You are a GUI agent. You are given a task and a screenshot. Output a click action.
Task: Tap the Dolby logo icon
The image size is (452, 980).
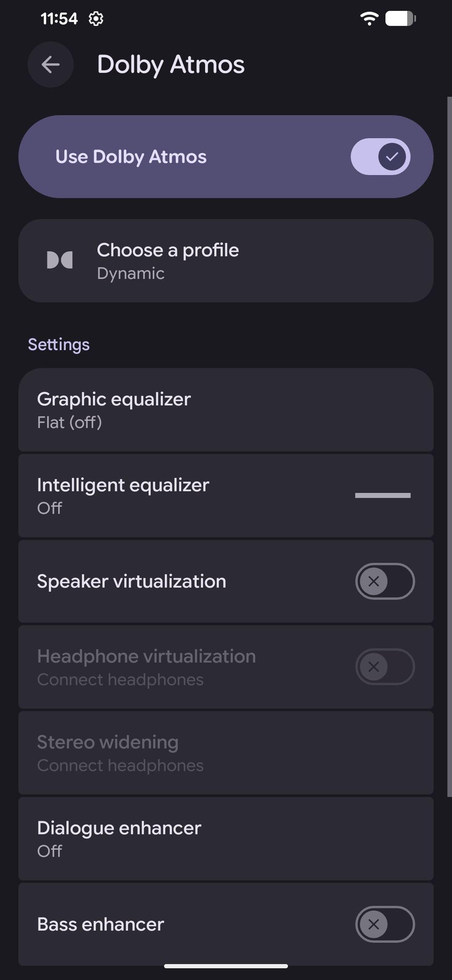coord(60,260)
